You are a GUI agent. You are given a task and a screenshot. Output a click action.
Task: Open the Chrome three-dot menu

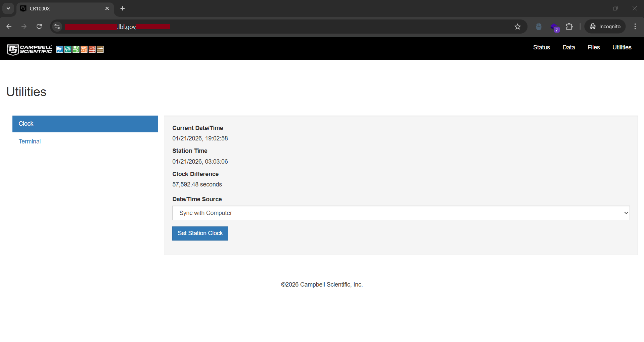(635, 27)
